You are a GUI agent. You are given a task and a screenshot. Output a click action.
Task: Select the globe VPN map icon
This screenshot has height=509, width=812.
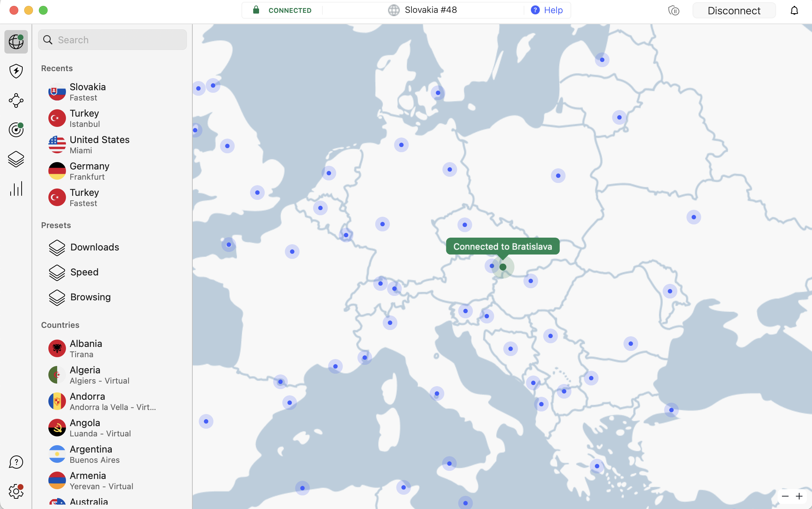point(16,42)
